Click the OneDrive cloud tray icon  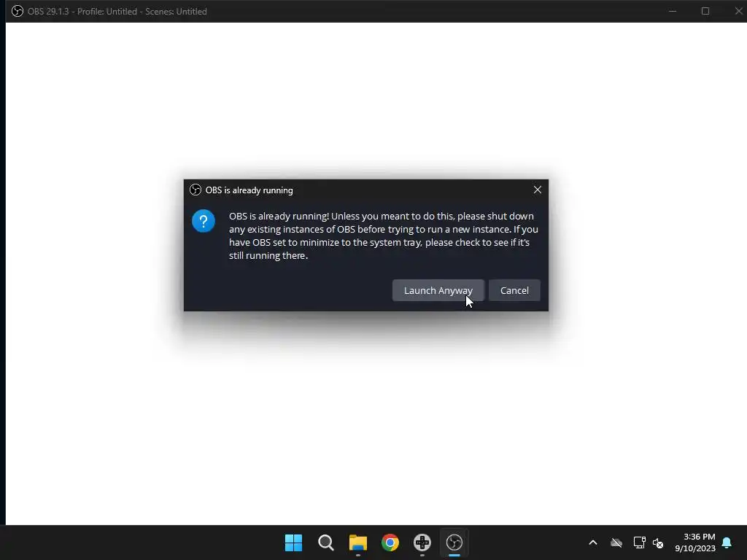(x=616, y=542)
